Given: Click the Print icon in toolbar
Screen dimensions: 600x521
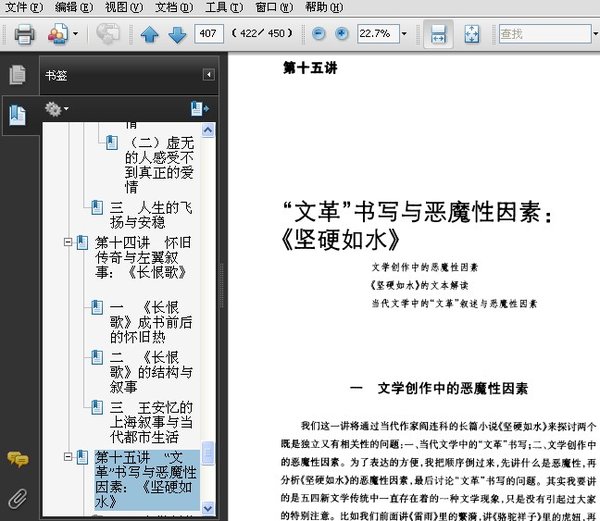Looking at the screenshot, I should pos(24,34).
